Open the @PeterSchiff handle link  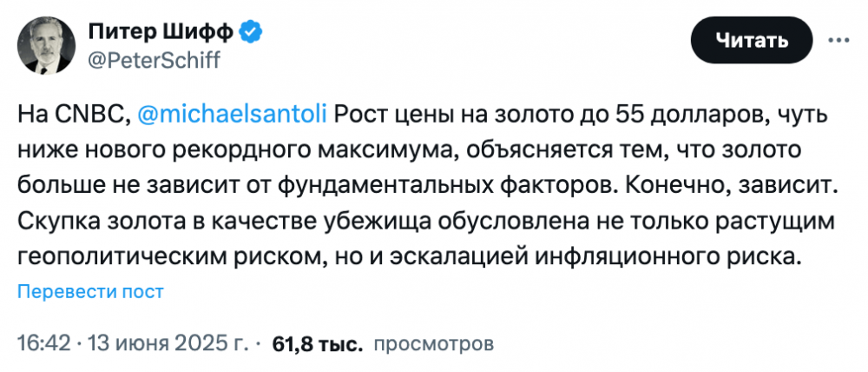[154, 59]
